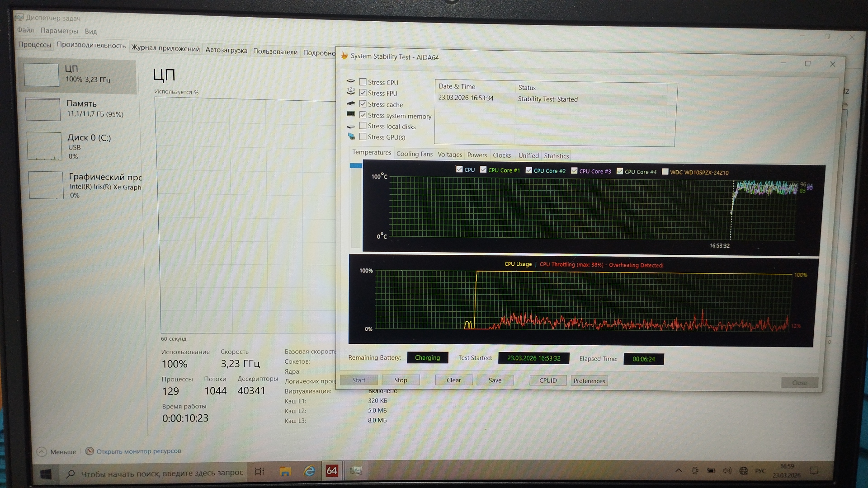Click the Windows Start button
The width and height of the screenshot is (868, 488).
pos(46,474)
